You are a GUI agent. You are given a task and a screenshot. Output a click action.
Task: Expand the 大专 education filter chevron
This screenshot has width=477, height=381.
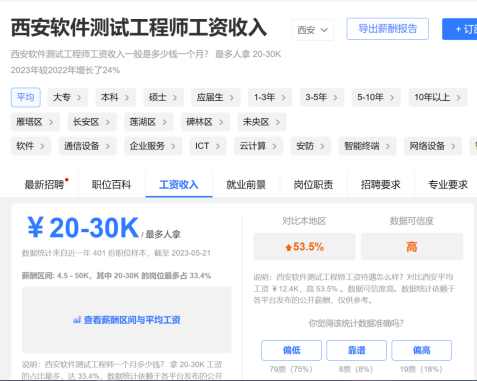(79, 98)
